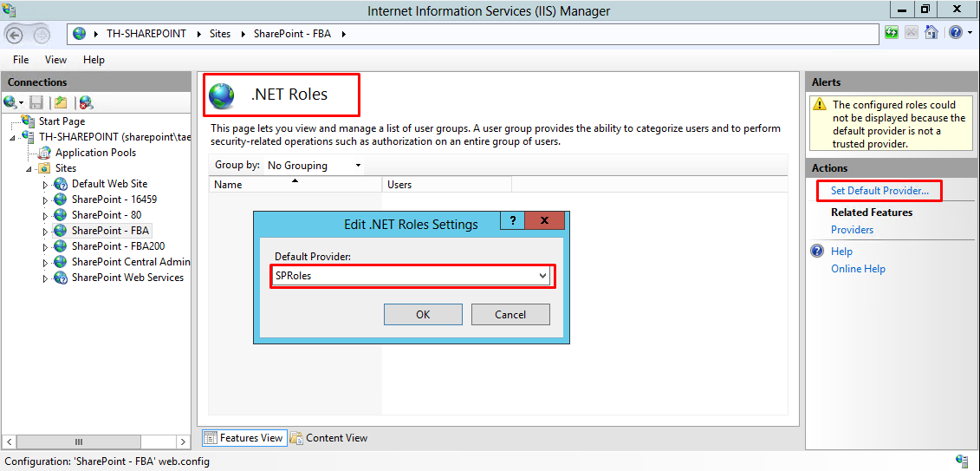The image size is (980, 471).
Task: Expand the Default Web Site node
Action: [x=45, y=185]
